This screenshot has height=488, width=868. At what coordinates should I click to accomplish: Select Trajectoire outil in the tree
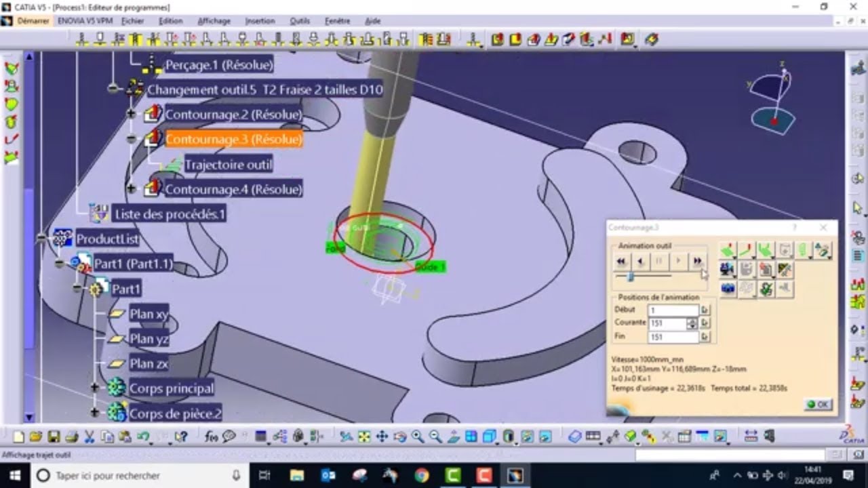point(228,164)
